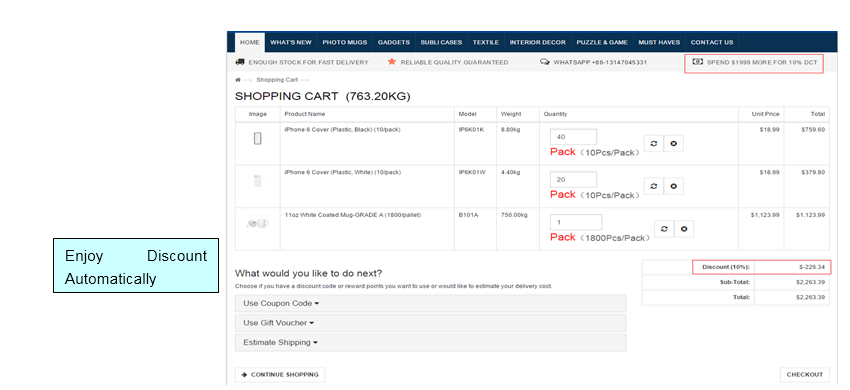The image size is (850, 390).
Task: Open the CONTACT US page
Action: coord(711,42)
